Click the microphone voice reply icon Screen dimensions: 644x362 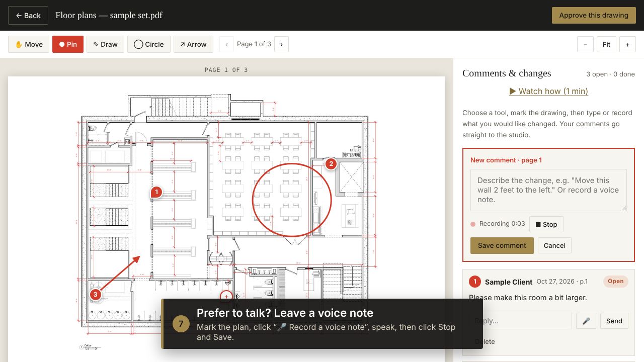[x=586, y=321]
